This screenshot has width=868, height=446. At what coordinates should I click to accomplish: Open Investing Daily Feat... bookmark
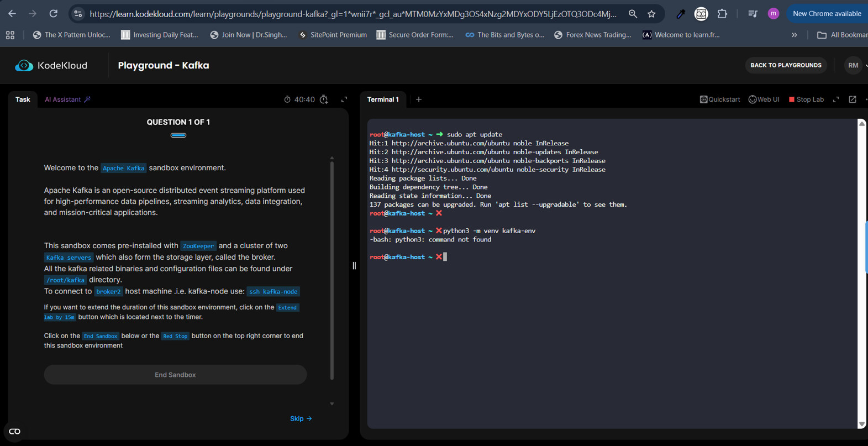point(159,35)
